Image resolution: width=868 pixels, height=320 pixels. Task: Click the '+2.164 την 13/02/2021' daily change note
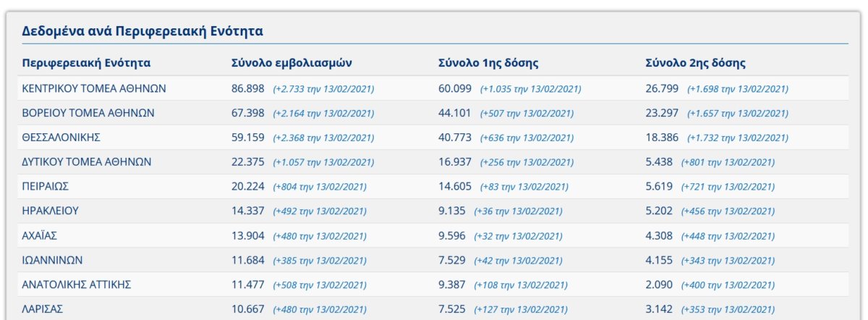(x=323, y=114)
